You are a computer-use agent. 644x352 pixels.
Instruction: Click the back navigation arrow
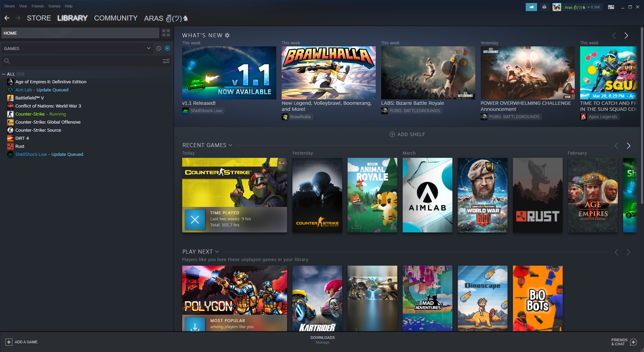pyautogui.click(x=7, y=18)
